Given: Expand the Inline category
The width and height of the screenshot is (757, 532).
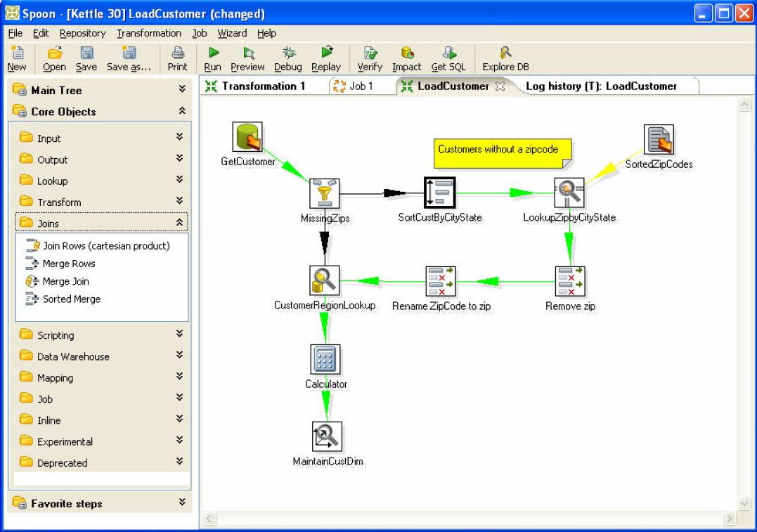Looking at the screenshot, I should 180,419.
